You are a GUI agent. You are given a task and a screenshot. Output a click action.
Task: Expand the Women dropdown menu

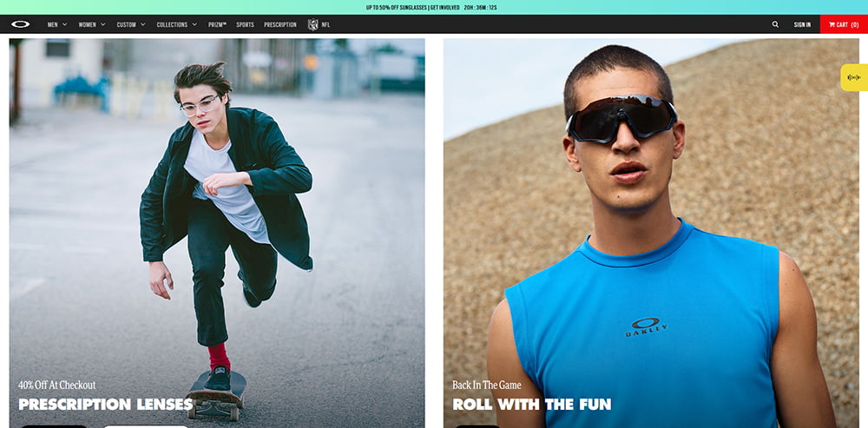pos(92,24)
